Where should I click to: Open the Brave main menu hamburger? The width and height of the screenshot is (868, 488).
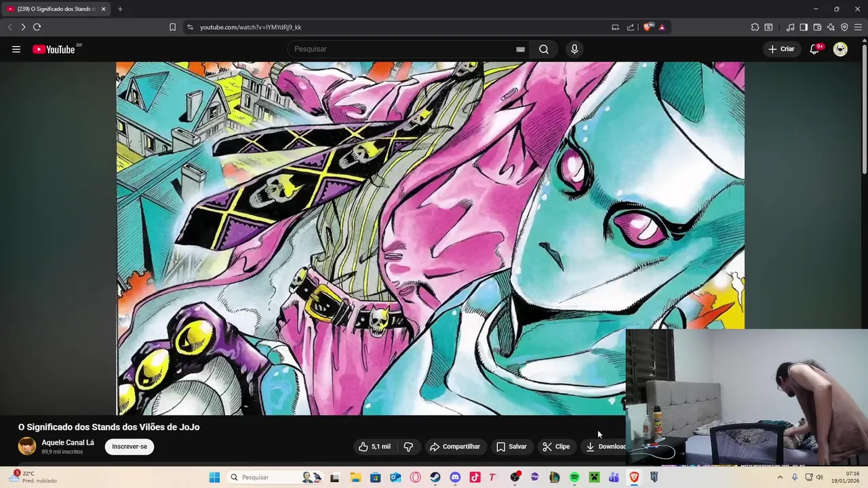tap(858, 27)
